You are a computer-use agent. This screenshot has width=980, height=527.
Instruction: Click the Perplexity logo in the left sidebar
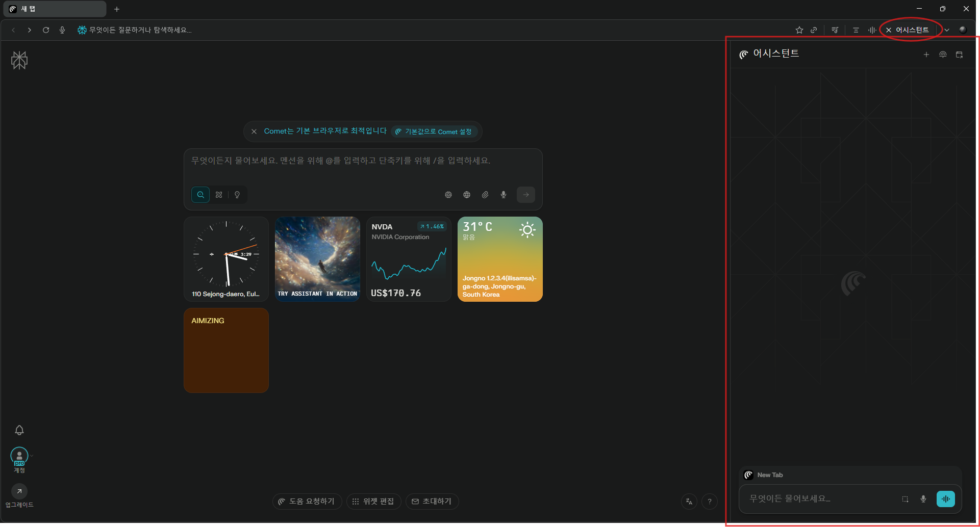tap(19, 60)
